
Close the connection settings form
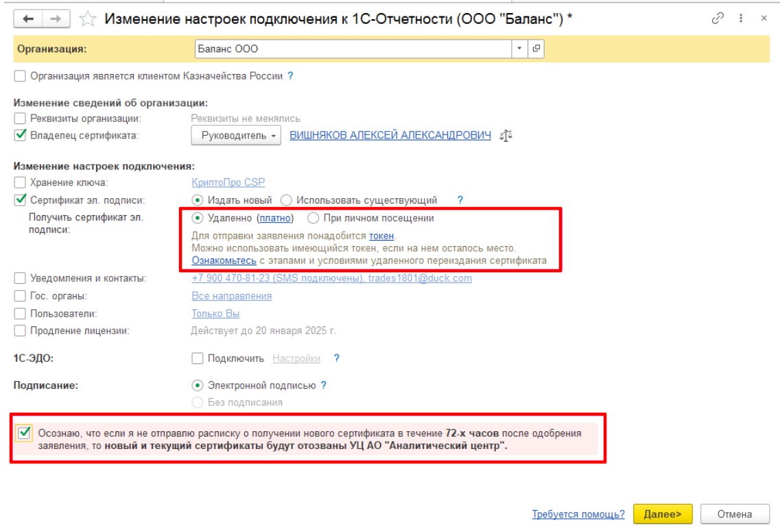tap(764, 19)
